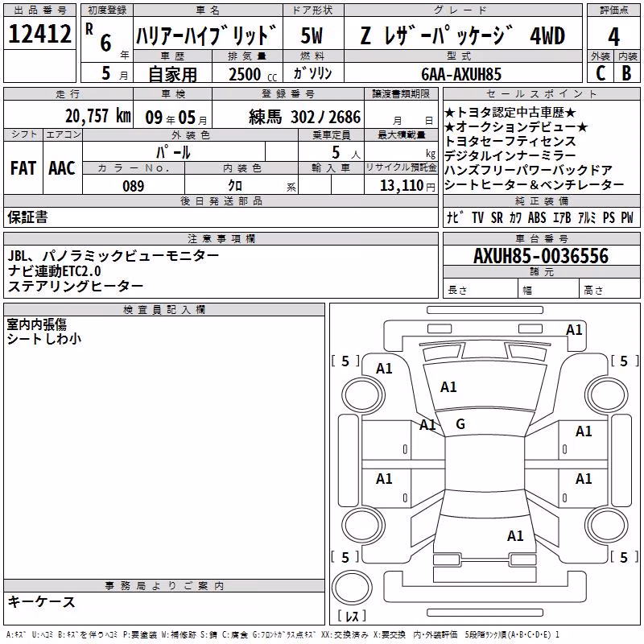Click the レス label under spare tire
644x644 pixels.
tap(352, 615)
